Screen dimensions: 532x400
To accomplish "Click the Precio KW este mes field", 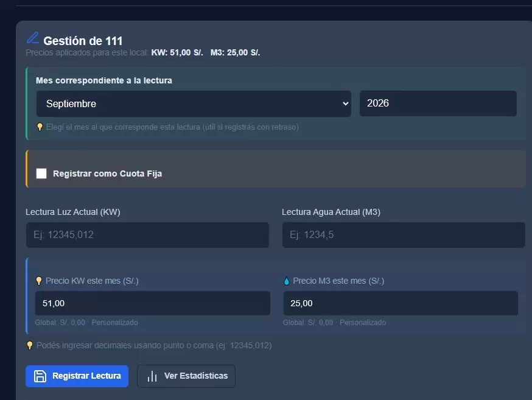I will tap(153, 303).
